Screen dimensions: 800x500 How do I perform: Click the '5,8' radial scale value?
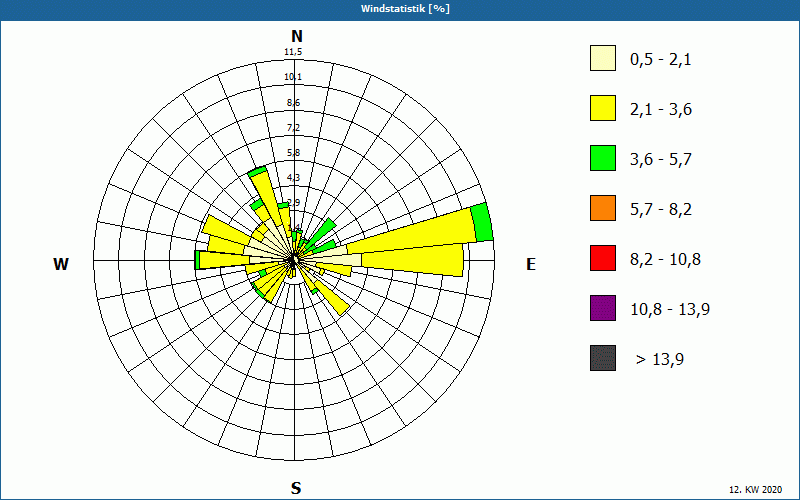coord(293,153)
